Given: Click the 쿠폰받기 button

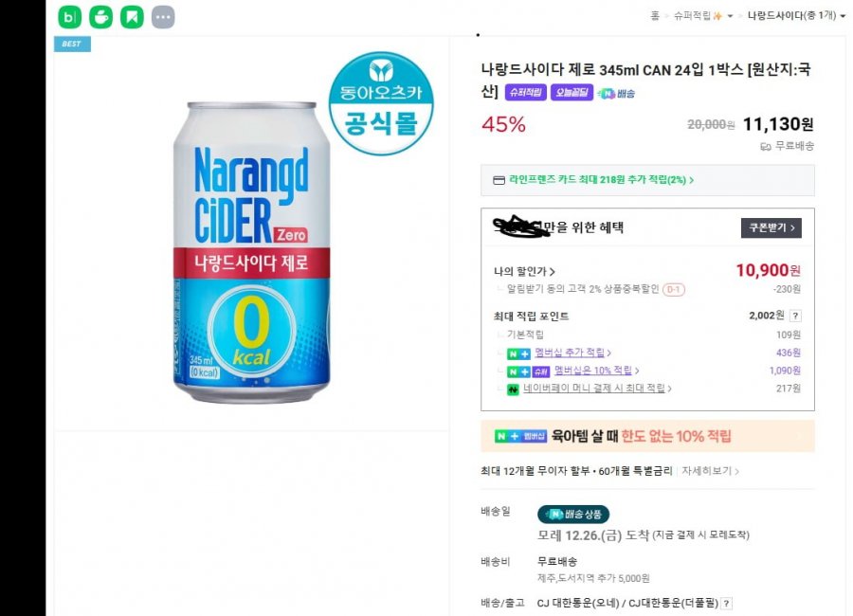Looking at the screenshot, I should [x=771, y=228].
